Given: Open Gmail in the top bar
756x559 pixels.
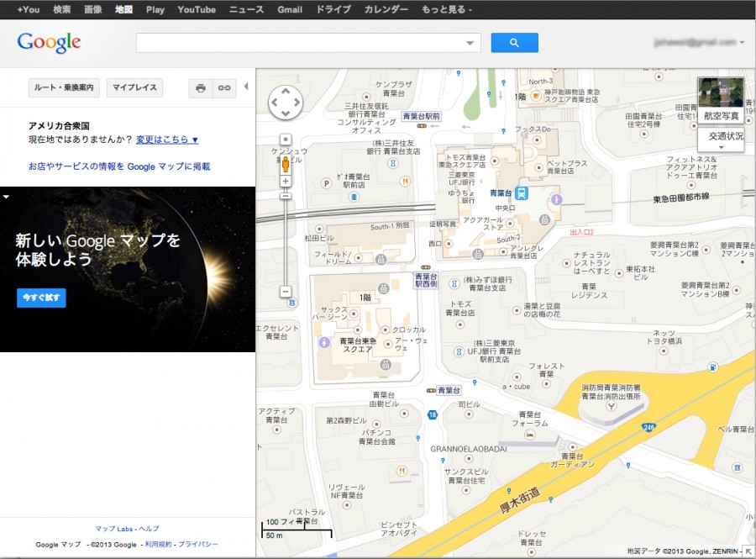Looking at the screenshot, I should pos(290,9).
